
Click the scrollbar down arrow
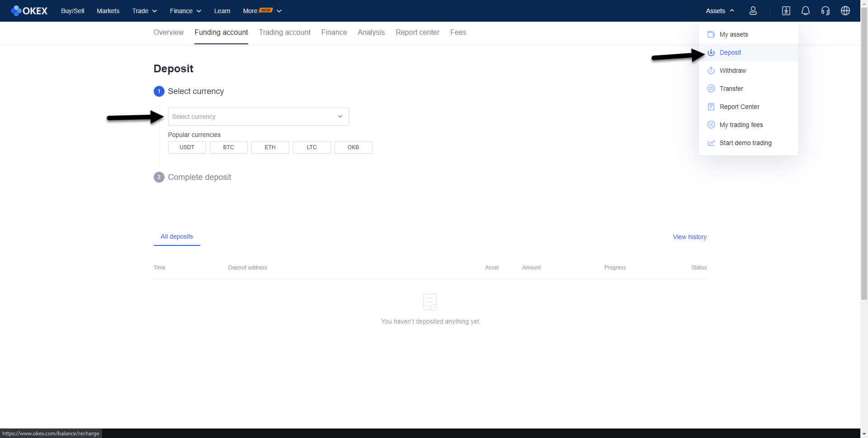coord(864,434)
